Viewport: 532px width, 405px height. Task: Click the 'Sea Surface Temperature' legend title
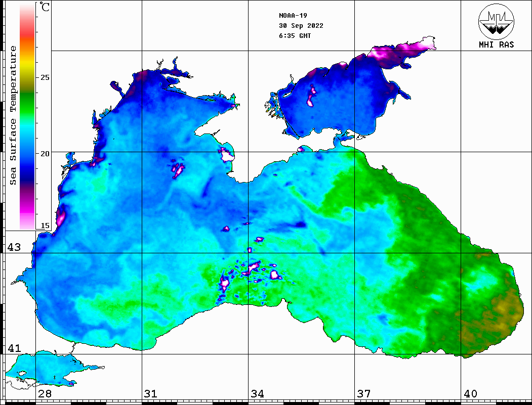[13, 115]
